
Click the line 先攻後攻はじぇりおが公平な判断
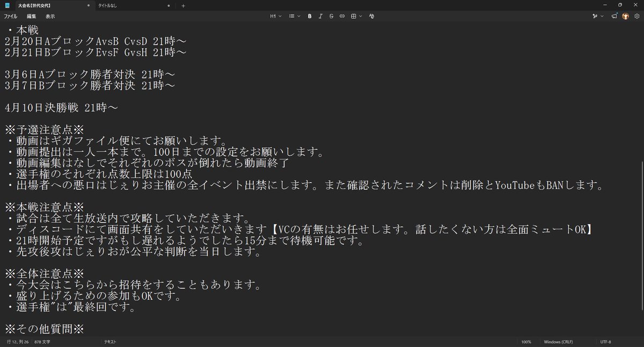pyautogui.click(x=135, y=252)
